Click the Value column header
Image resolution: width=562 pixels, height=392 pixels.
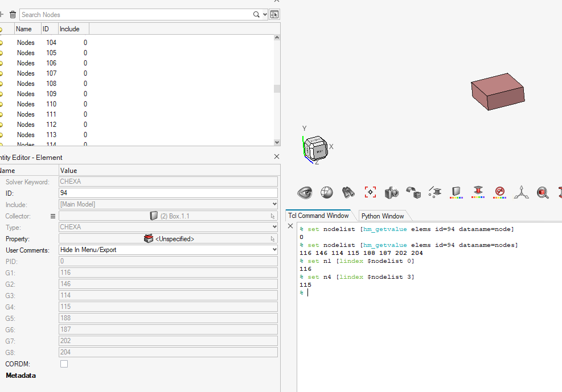(169, 171)
